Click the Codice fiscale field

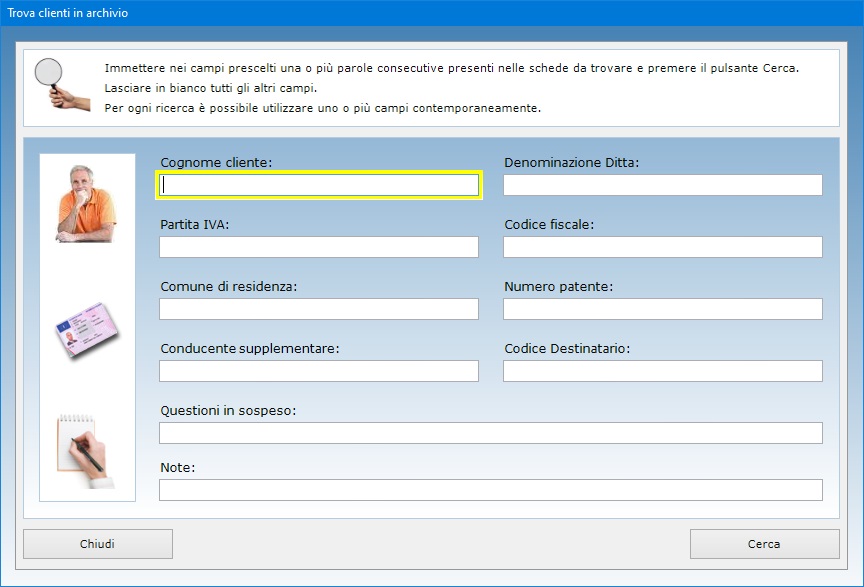[662, 247]
